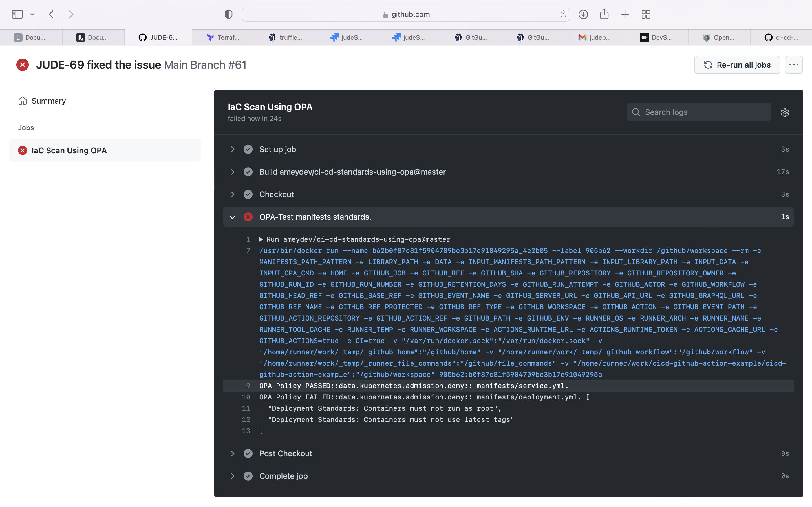812x507 pixels.
Task: Click the Safari sidebar toggle icon
Action: pyautogui.click(x=17, y=14)
